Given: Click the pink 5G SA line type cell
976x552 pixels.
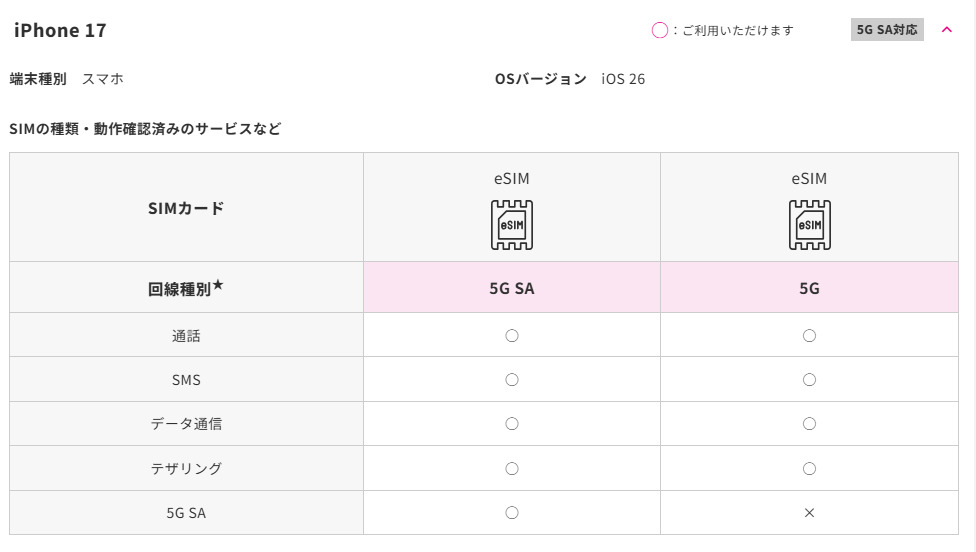Looking at the screenshot, I should (x=512, y=288).
